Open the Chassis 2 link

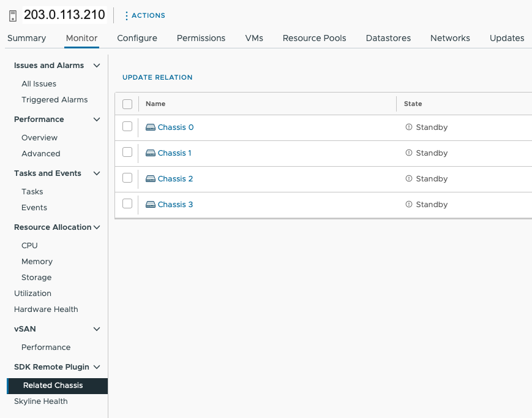point(176,179)
